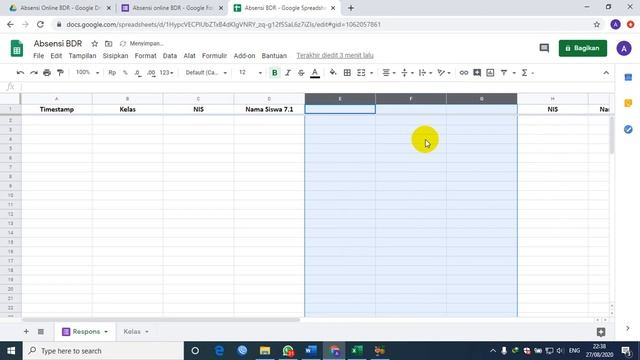Open the font size 12 dropdown
This screenshot has width=640, height=360.
[x=250, y=73]
